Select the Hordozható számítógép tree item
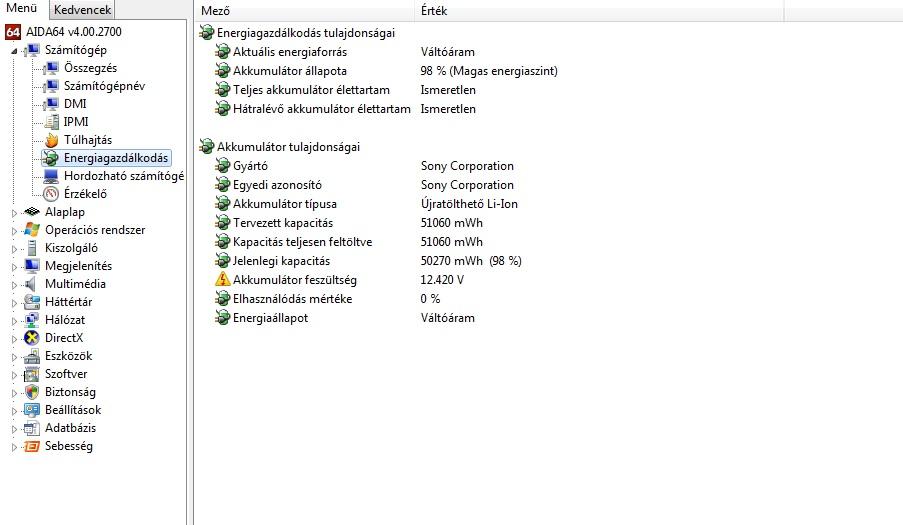 click(x=123, y=176)
